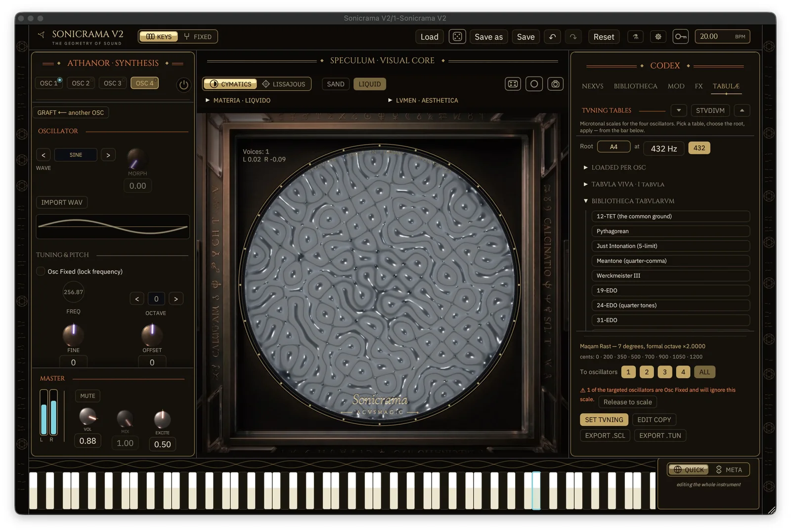Open GRAFT another OSC selector

point(71,113)
